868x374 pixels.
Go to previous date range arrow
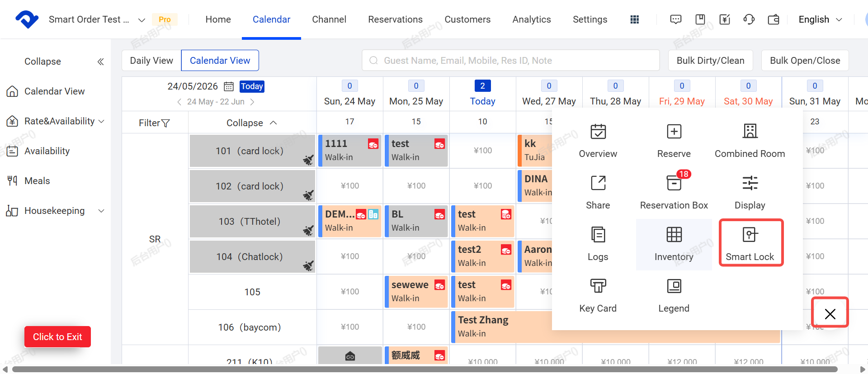pyautogui.click(x=179, y=102)
